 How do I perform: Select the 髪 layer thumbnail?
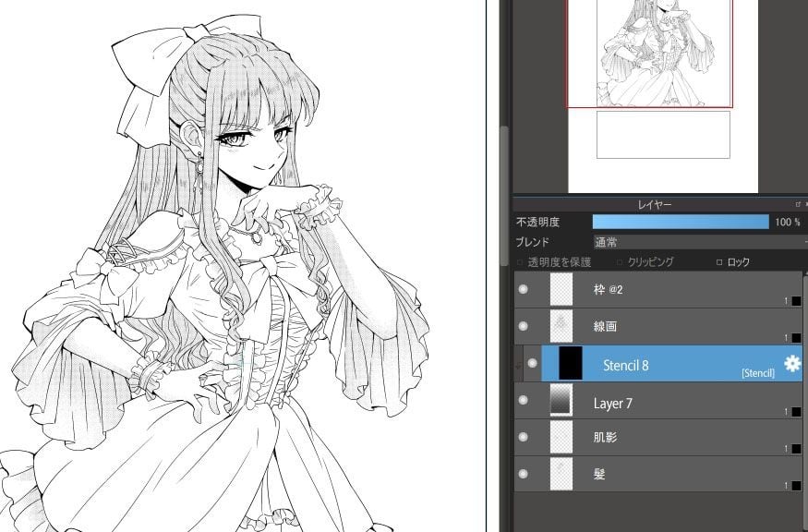[x=561, y=474]
